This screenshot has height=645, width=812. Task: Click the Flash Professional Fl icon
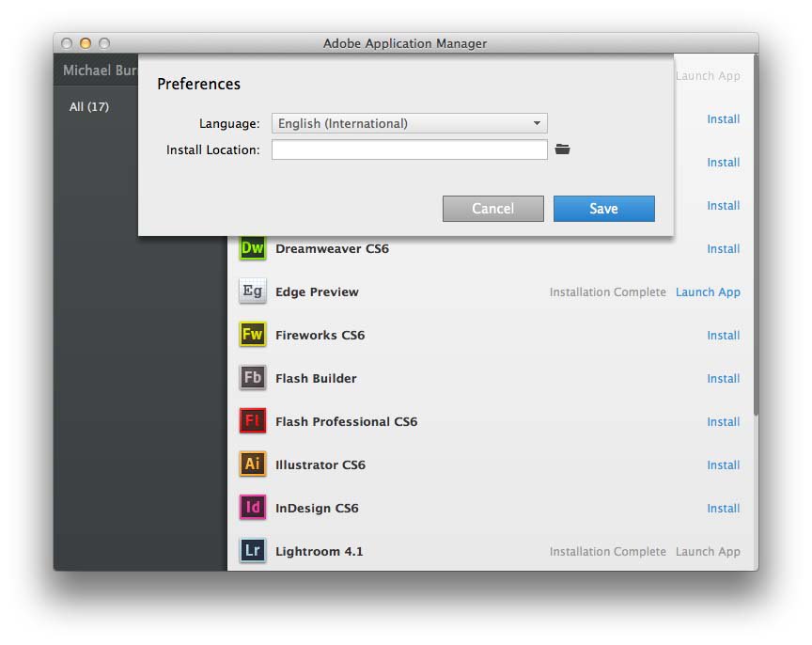click(x=252, y=422)
